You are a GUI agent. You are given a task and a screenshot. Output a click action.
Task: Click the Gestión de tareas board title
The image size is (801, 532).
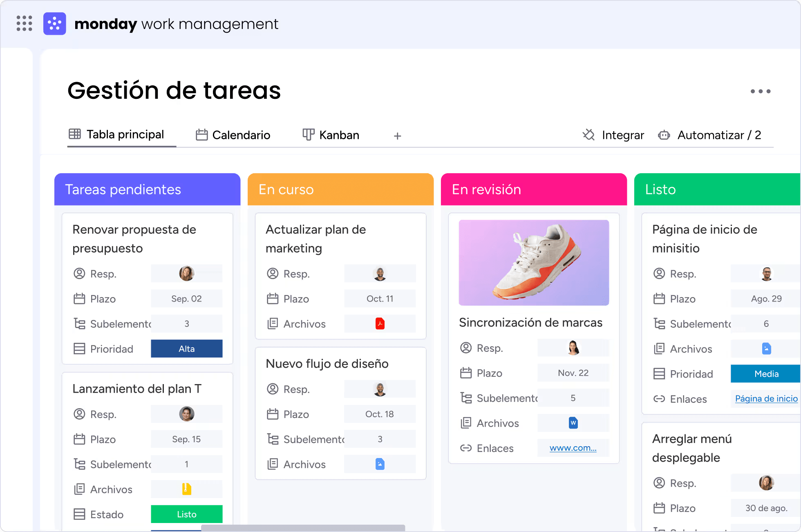pos(174,90)
